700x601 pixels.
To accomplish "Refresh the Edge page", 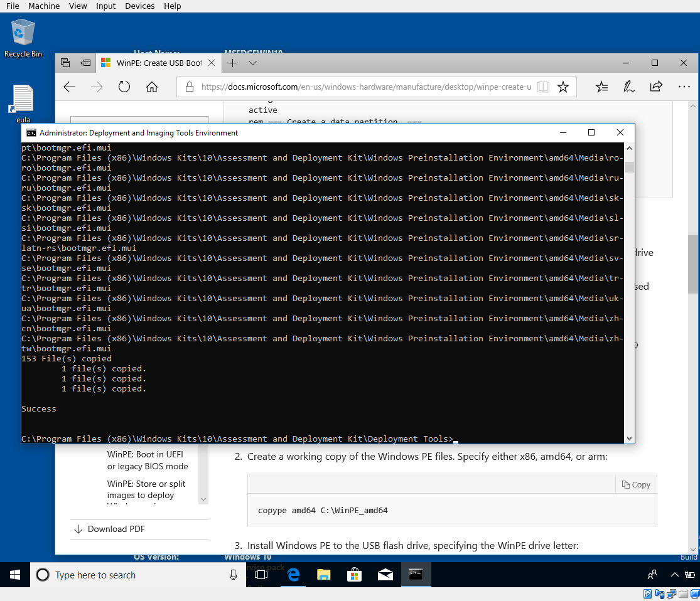I will [x=124, y=87].
